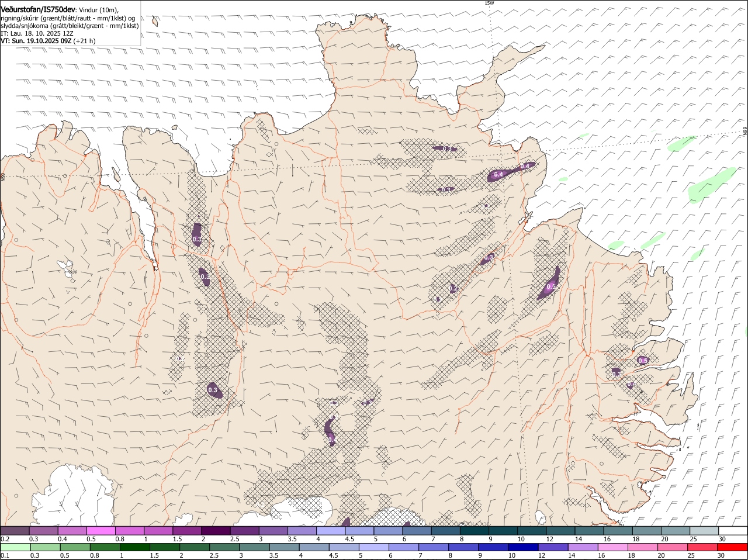Click the lower legend swatch starting at 4
748x560 pixels.
click(314, 548)
